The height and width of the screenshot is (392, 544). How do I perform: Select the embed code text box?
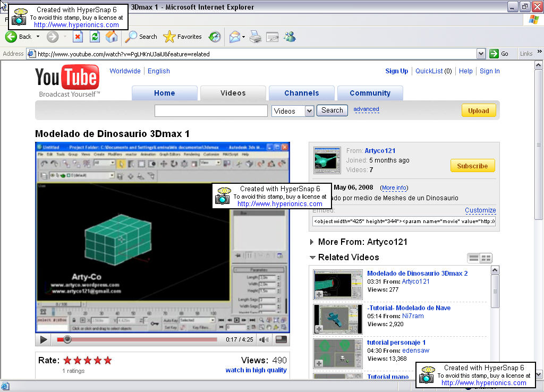click(x=404, y=221)
